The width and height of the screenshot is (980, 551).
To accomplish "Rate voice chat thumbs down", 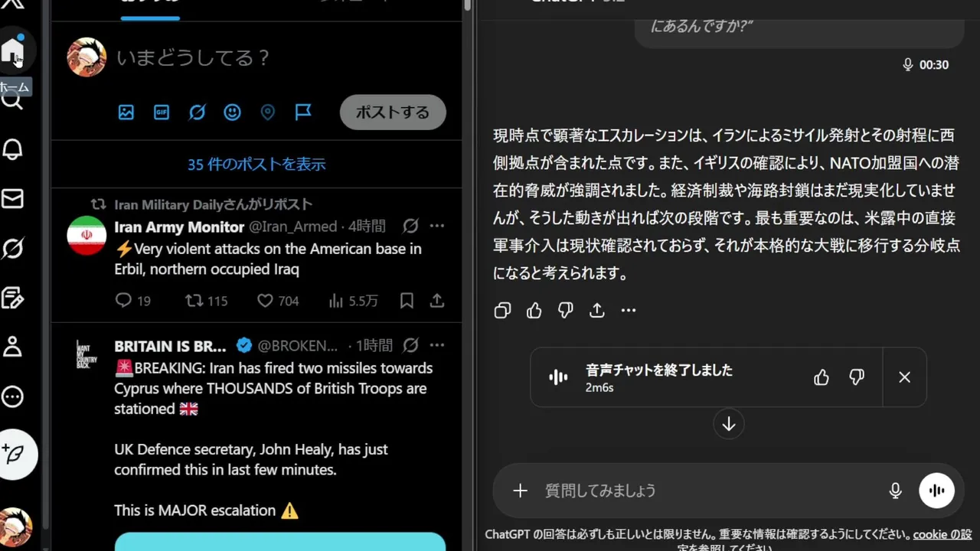I will pos(857,377).
